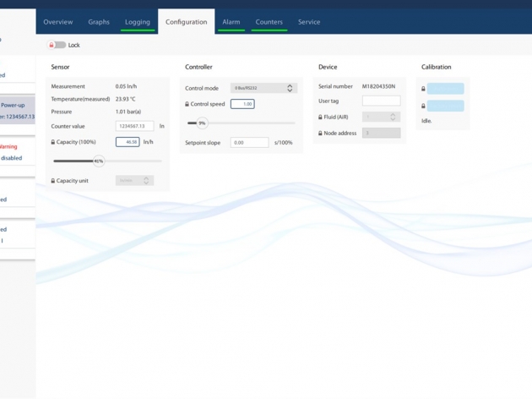Open the Control mode dropdown

pyautogui.click(x=263, y=88)
